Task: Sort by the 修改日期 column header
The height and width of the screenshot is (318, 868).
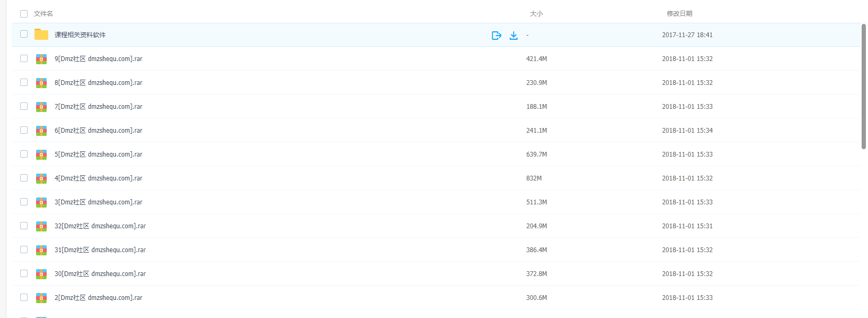Action: 680,14
